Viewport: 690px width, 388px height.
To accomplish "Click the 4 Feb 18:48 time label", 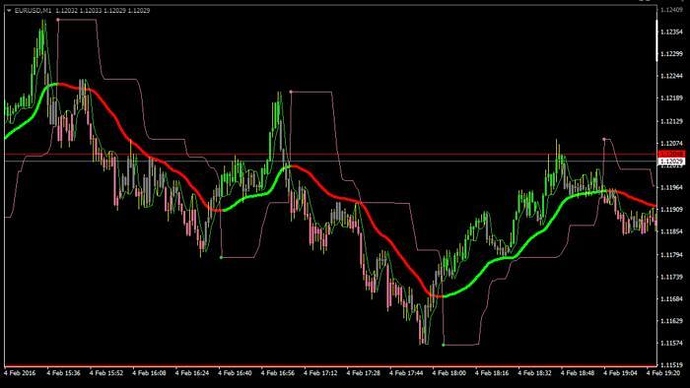I will coord(577,373).
